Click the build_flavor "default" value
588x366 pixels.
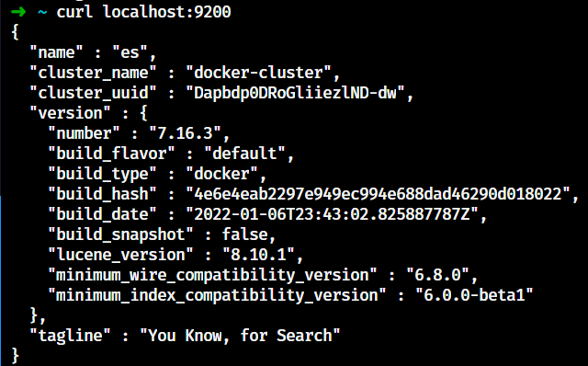pyautogui.click(x=245, y=154)
